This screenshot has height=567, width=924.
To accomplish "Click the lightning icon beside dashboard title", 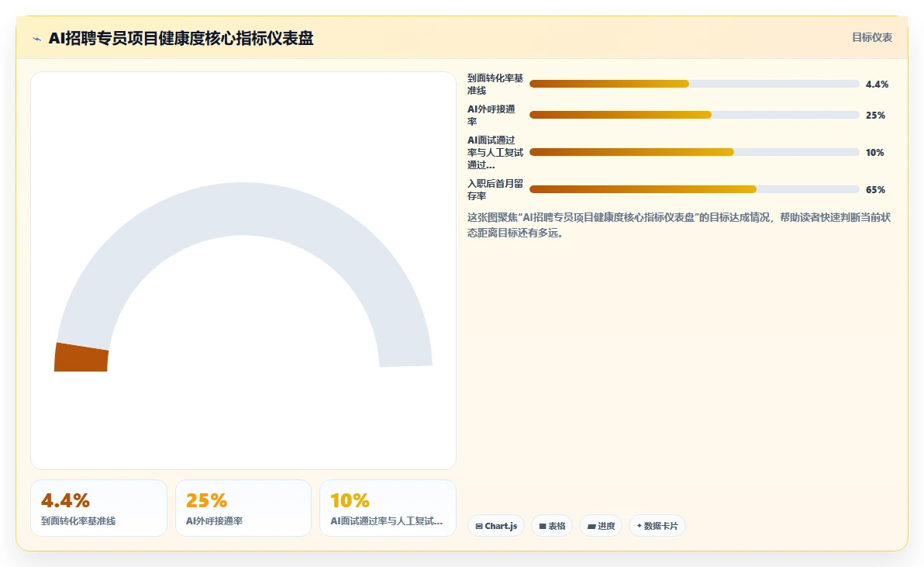I will [x=37, y=39].
